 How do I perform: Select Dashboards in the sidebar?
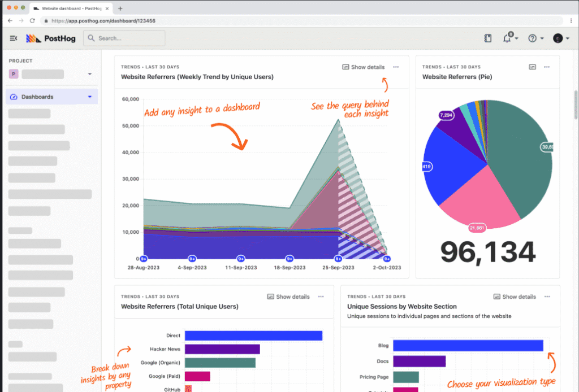coord(37,97)
